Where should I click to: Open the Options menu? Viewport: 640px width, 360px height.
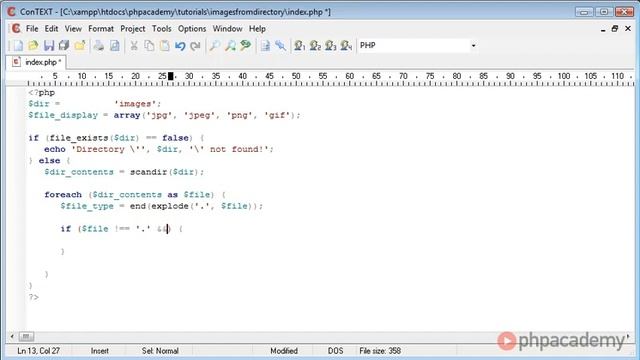192,29
